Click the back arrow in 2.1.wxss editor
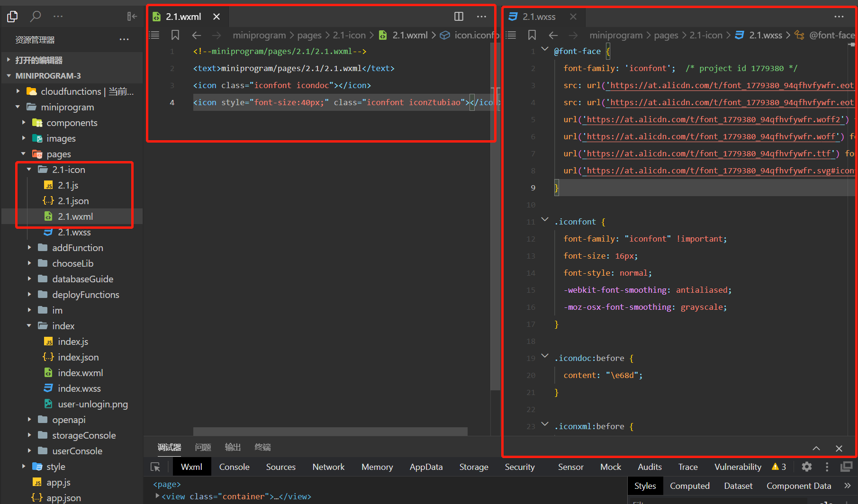The width and height of the screenshot is (858, 504). [x=553, y=35]
